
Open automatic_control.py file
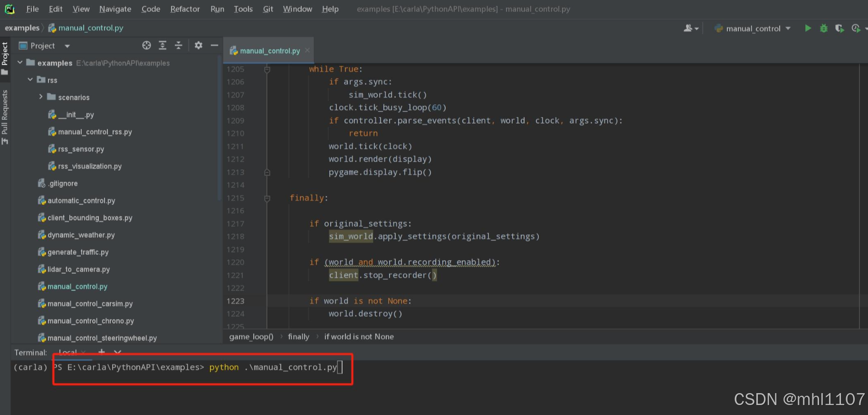76,201
